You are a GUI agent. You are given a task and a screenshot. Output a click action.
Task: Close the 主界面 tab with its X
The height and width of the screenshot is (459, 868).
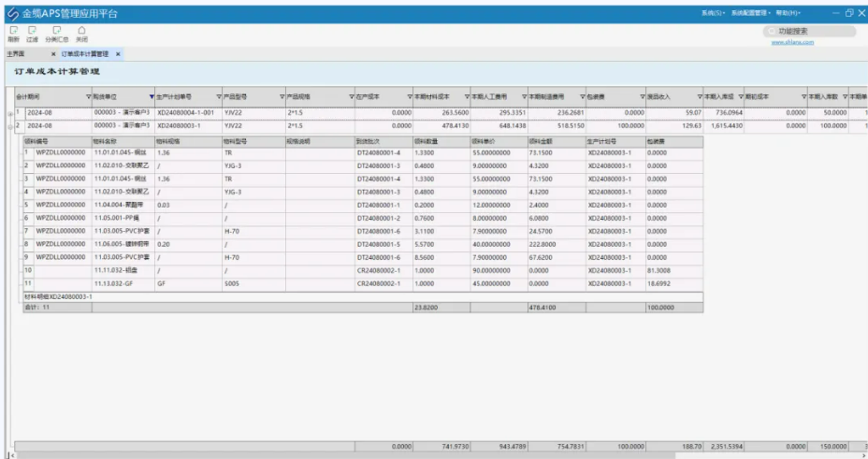click(x=53, y=54)
